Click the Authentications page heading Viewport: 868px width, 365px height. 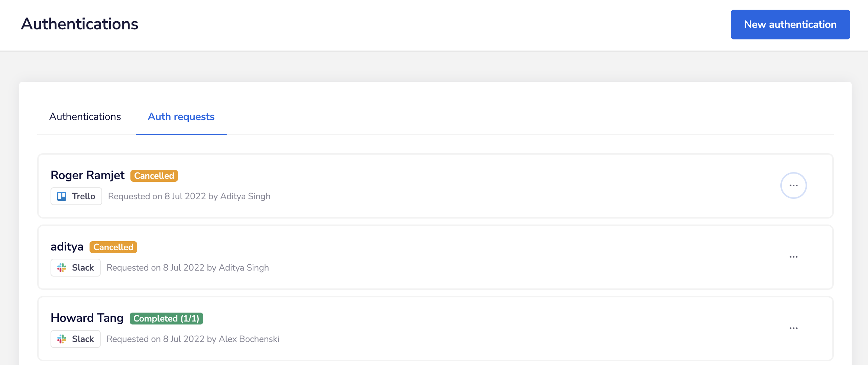click(x=80, y=24)
